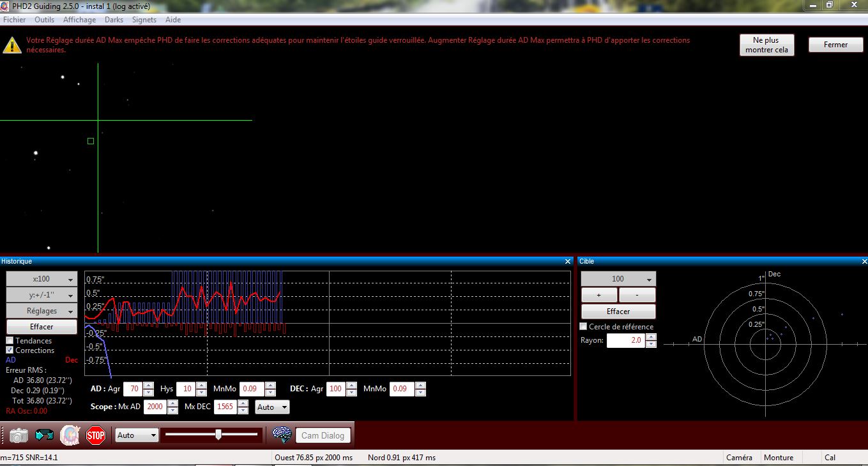Increase AD Agr with up arrow
This screenshot has width=868, height=466.
coord(148,386)
